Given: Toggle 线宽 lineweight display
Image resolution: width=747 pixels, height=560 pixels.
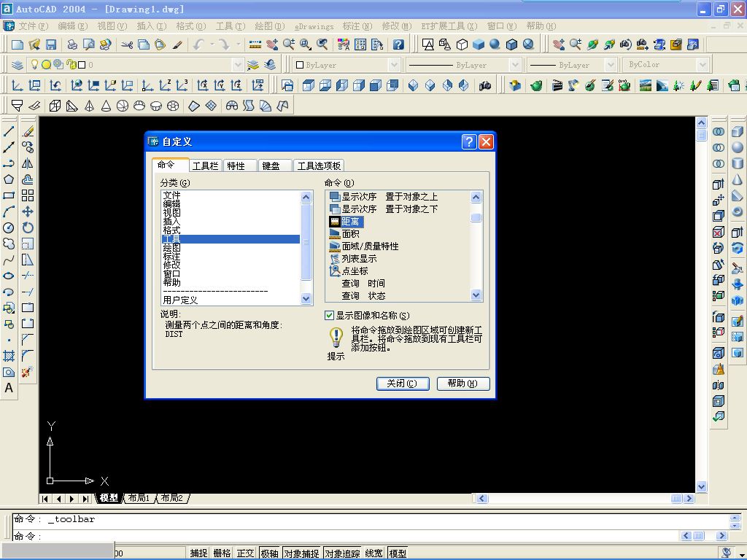Looking at the screenshot, I should (x=374, y=553).
